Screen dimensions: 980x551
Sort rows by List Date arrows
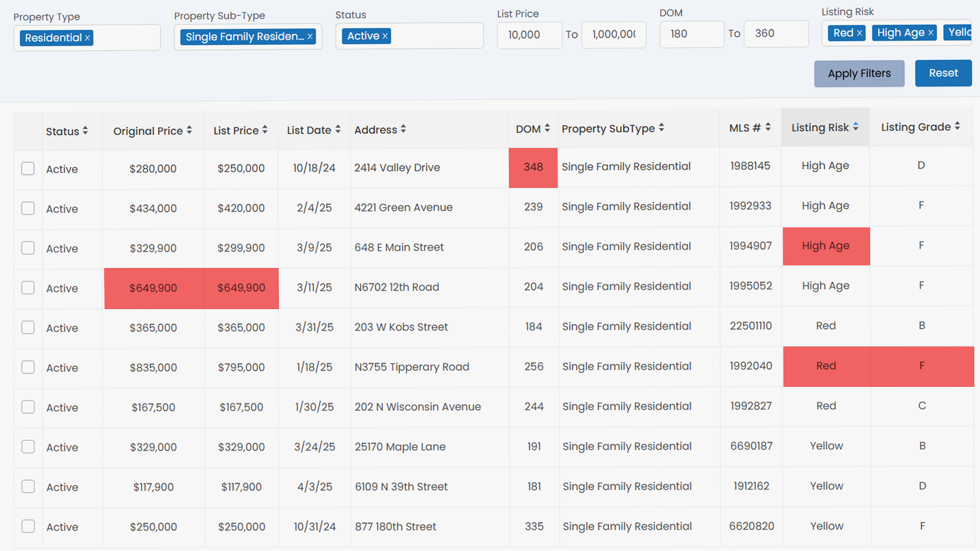338,130
